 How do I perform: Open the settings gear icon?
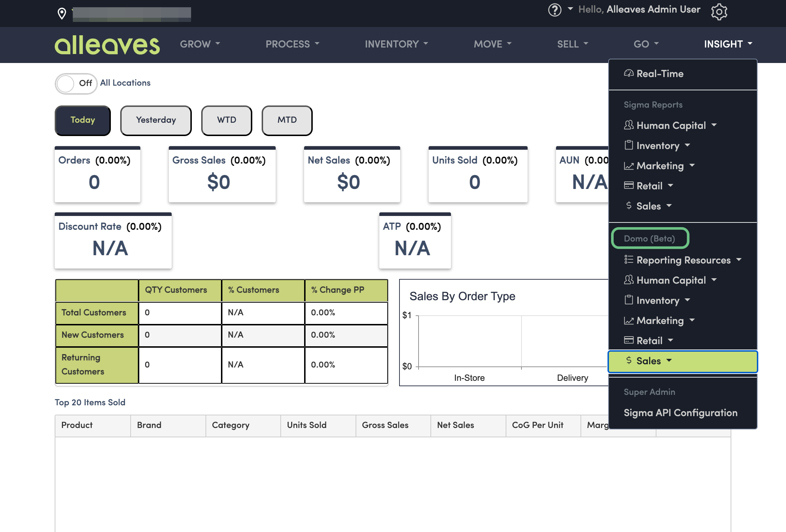tap(719, 12)
